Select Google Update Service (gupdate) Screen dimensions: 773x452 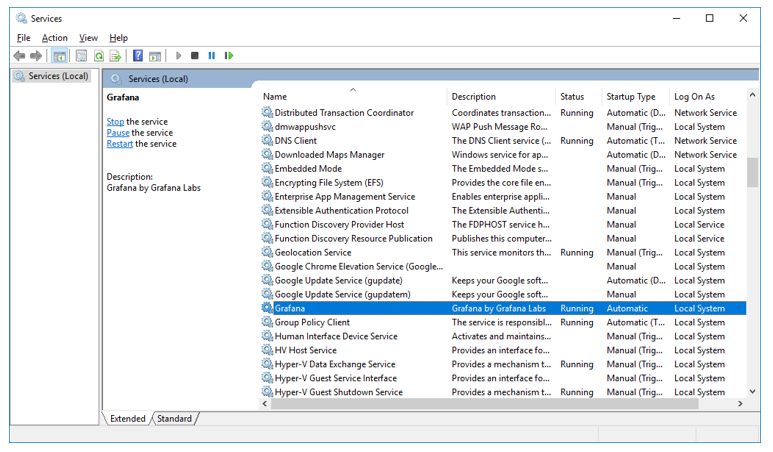coord(503,280)
